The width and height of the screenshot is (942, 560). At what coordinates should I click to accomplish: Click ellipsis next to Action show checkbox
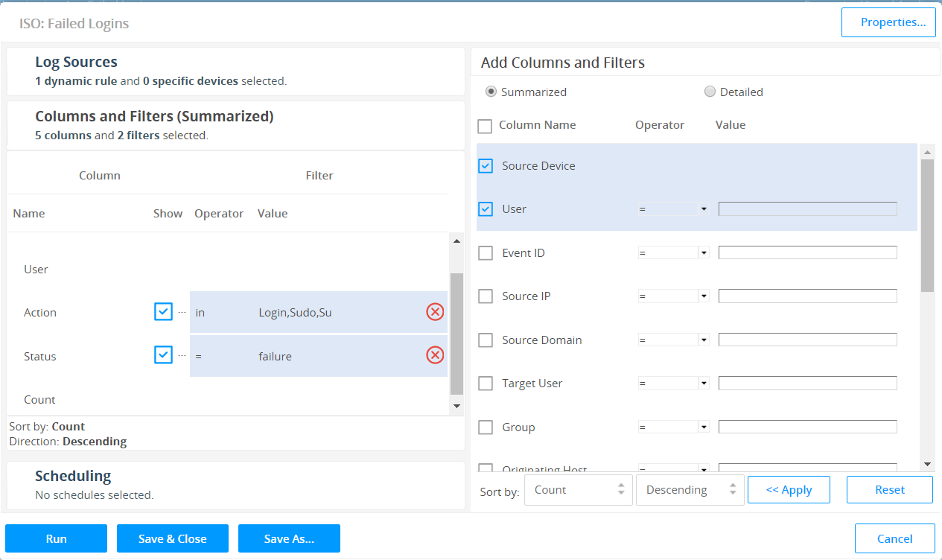182,312
